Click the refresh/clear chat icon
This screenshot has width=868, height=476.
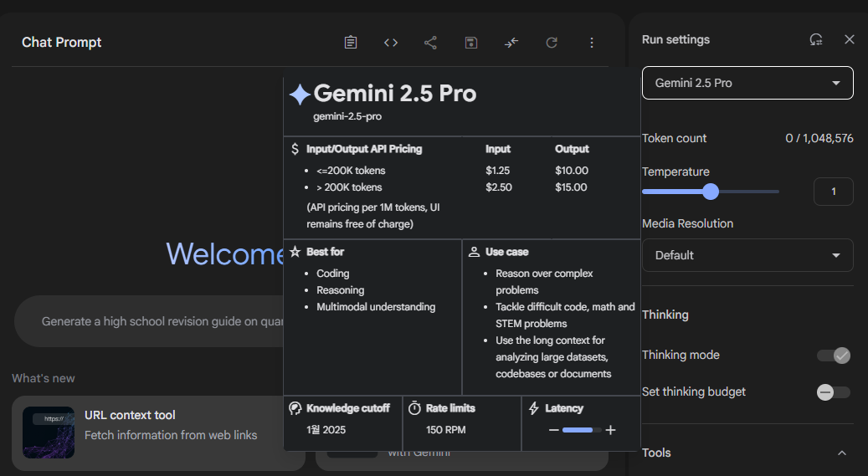click(552, 43)
